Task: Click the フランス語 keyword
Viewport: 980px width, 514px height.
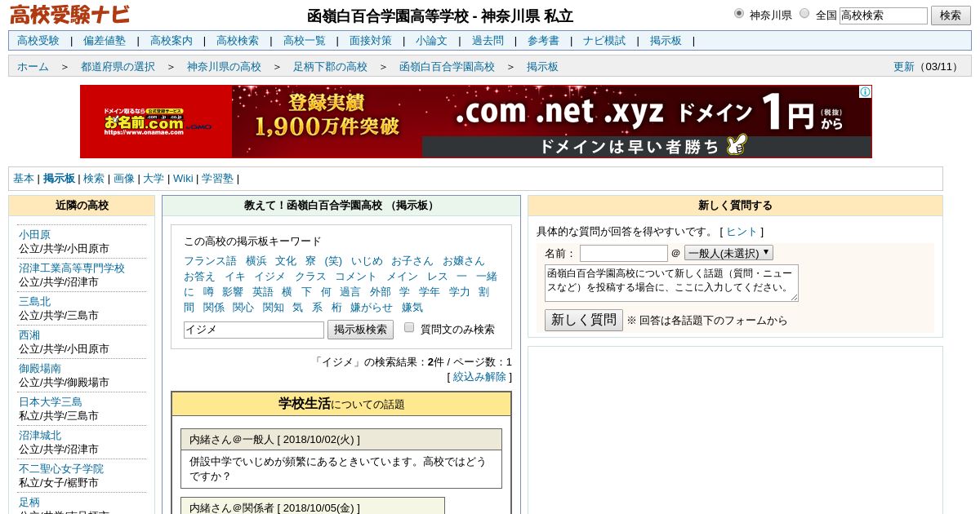Action: 210,261
